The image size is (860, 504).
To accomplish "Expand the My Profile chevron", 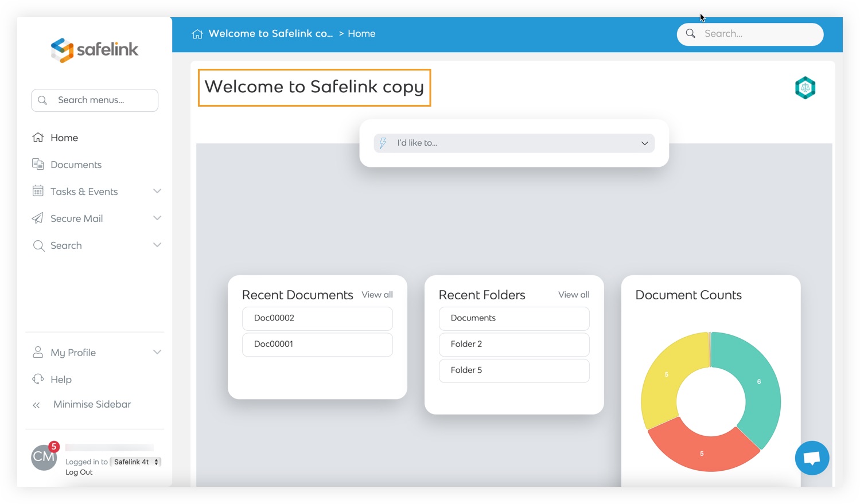I will (x=157, y=352).
